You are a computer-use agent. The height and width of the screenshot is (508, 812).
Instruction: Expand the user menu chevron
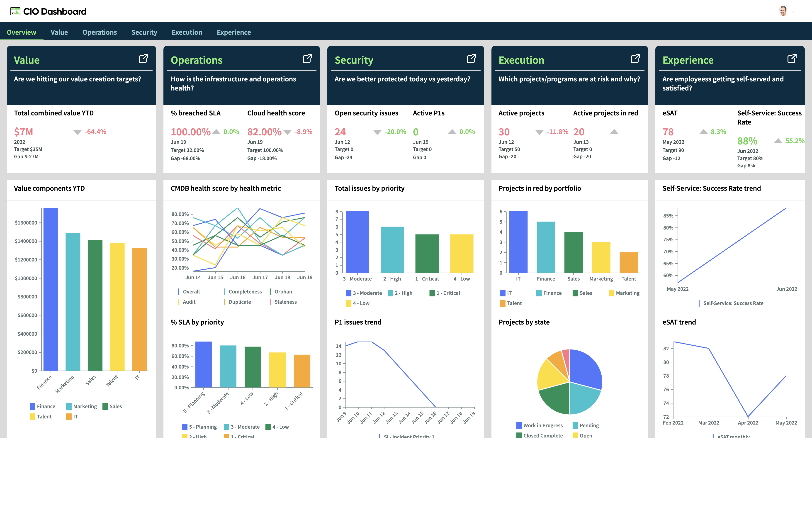point(793,12)
